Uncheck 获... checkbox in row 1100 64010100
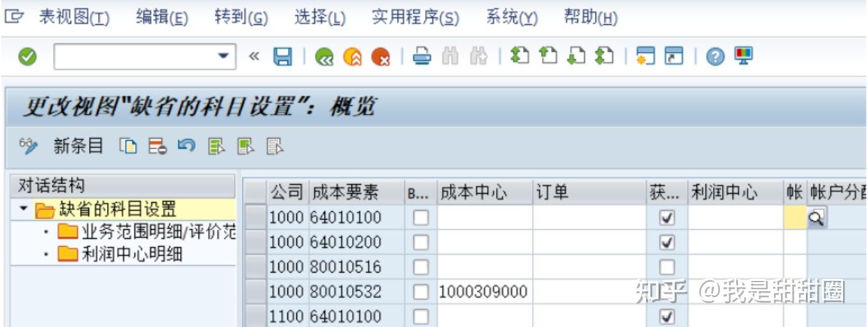 pyautogui.click(x=667, y=316)
